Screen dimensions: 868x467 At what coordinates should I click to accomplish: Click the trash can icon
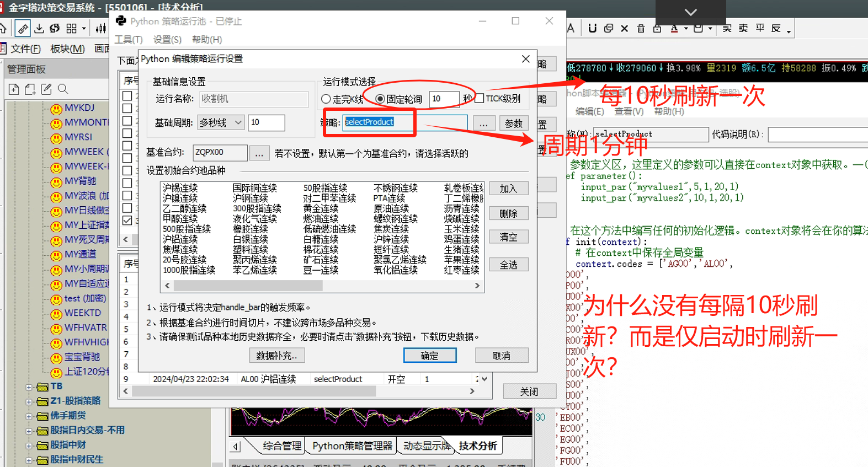[x=641, y=28]
